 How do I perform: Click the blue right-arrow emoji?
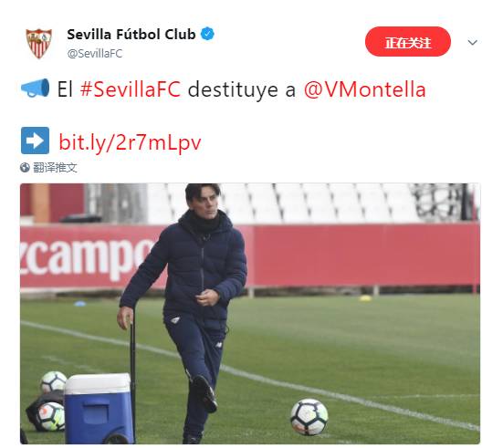(35, 141)
